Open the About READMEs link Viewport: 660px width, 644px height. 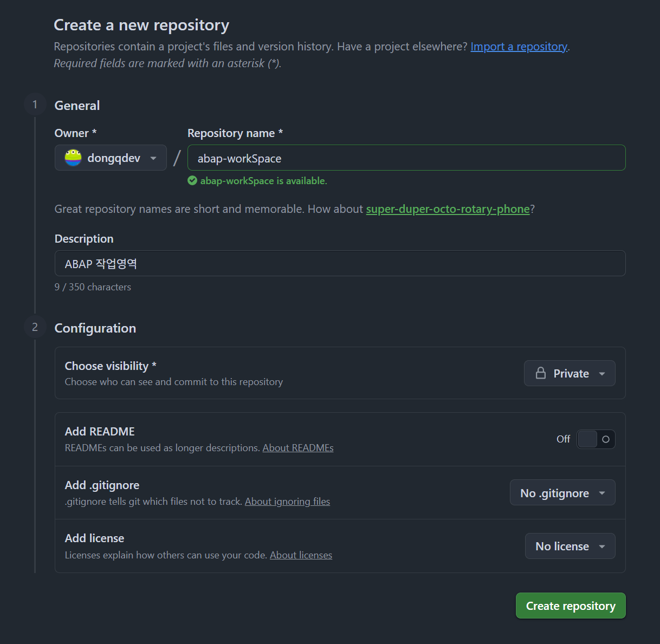tap(298, 448)
